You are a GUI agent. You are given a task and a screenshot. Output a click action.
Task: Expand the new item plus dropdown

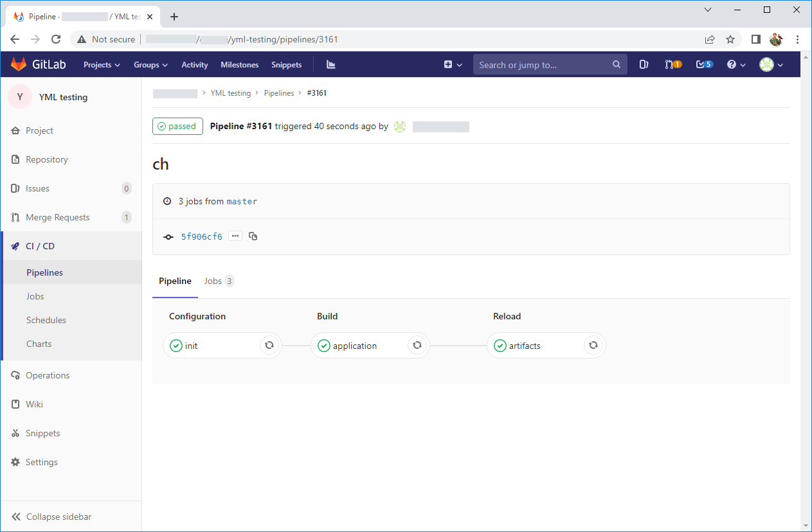click(453, 65)
